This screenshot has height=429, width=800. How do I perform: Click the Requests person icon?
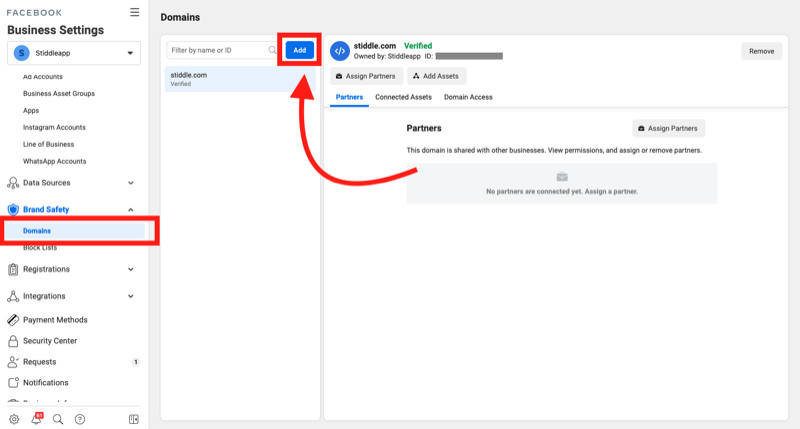[13, 362]
